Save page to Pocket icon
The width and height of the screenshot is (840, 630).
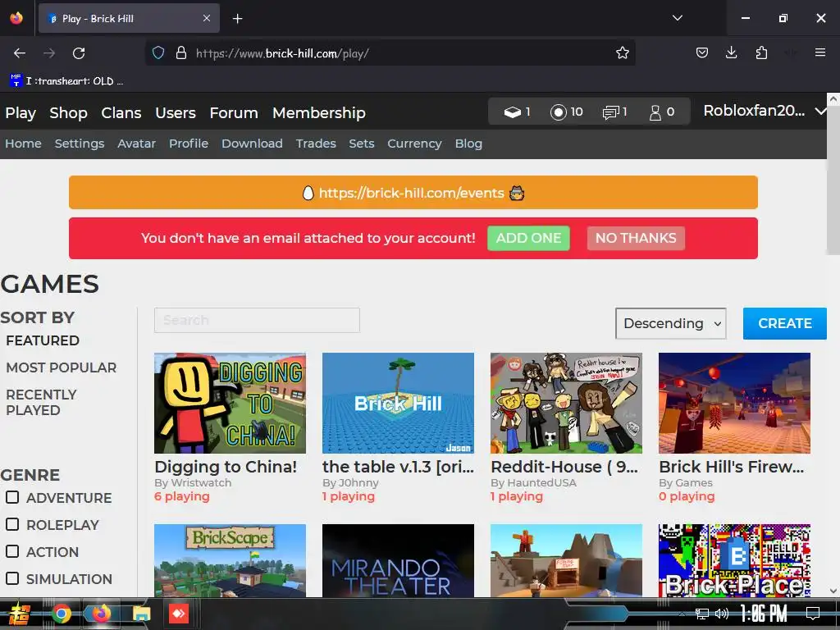pyautogui.click(x=702, y=53)
